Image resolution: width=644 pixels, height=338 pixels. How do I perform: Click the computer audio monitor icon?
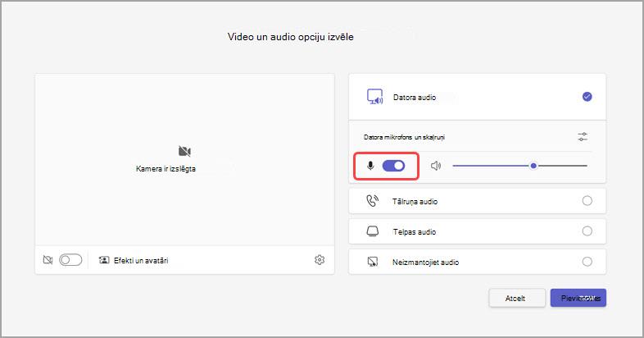374,97
